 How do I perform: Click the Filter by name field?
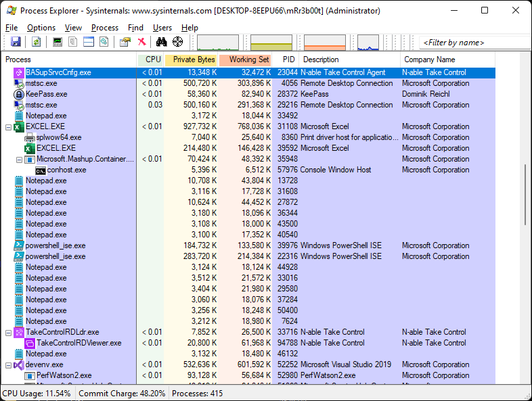pos(475,43)
